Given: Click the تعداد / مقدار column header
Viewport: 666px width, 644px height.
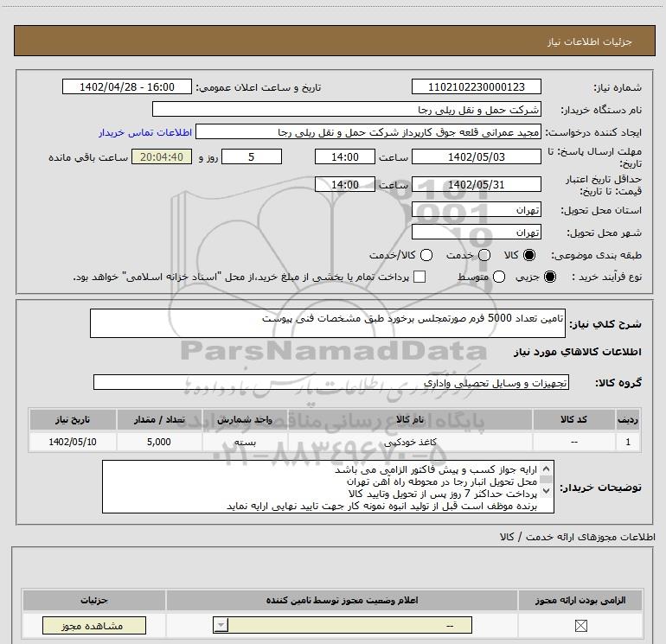Looking at the screenshot, I should tap(159, 419).
